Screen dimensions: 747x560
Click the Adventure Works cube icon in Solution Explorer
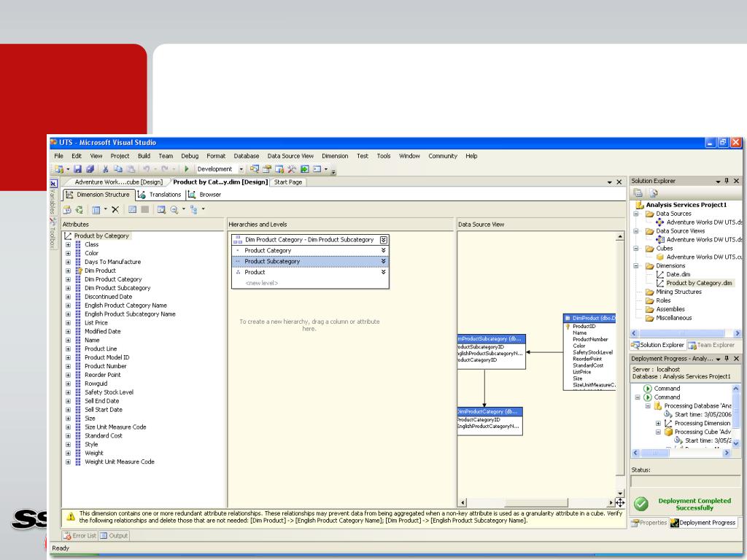[x=660, y=257]
